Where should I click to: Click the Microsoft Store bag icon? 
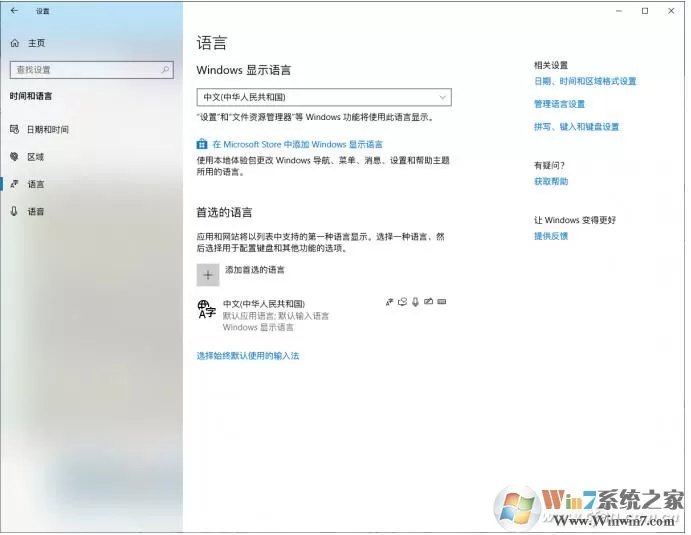[202, 144]
